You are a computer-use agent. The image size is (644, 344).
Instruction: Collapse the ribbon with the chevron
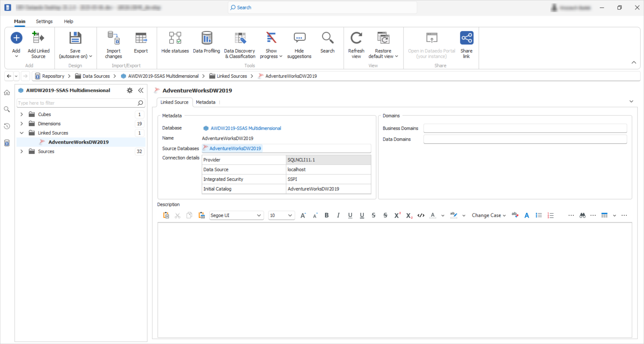(634, 63)
